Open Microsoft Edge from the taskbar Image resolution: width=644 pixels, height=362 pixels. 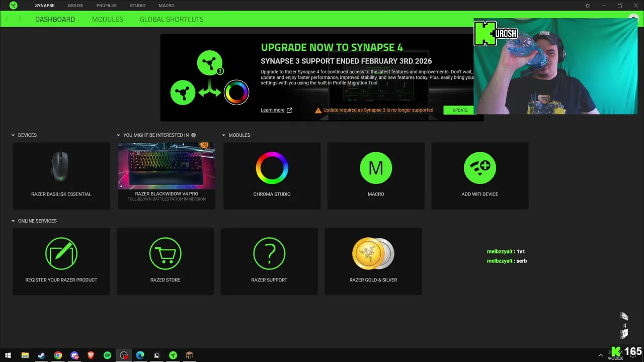click(x=140, y=355)
